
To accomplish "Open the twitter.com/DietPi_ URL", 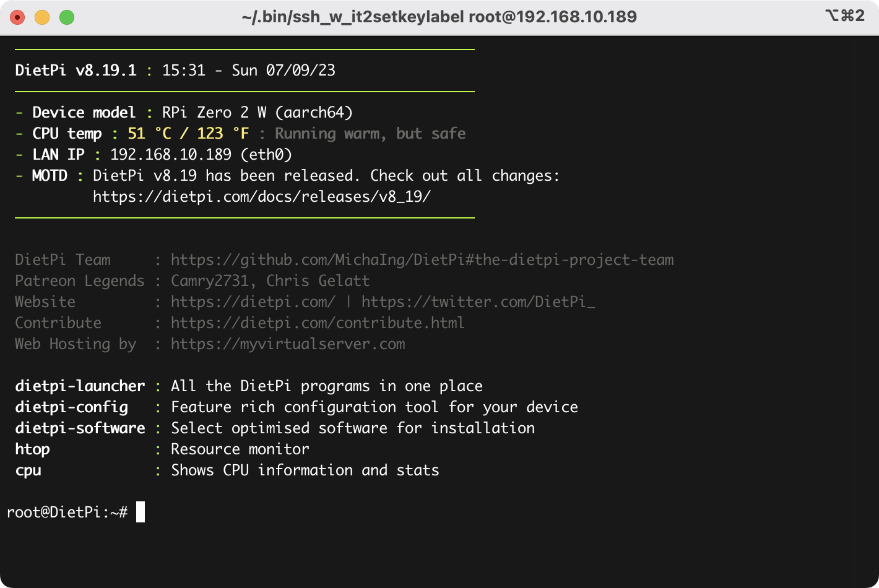I will pos(478,302).
